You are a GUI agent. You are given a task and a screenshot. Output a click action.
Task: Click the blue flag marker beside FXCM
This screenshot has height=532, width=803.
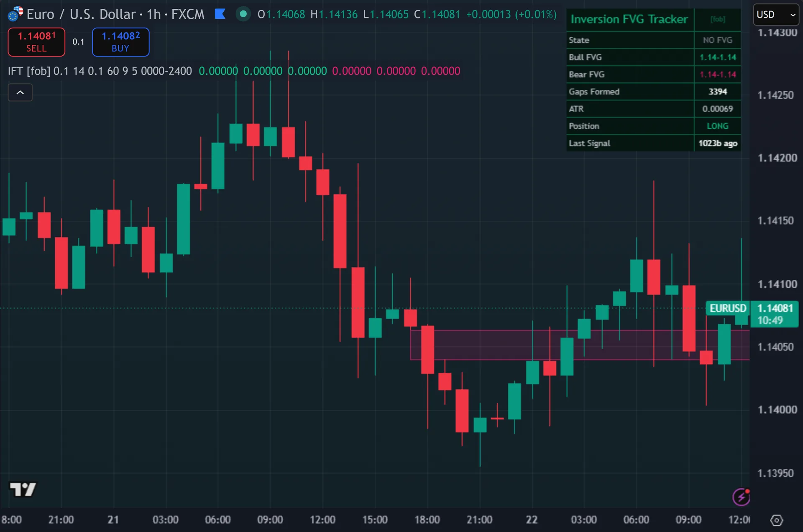pos(220,14)
